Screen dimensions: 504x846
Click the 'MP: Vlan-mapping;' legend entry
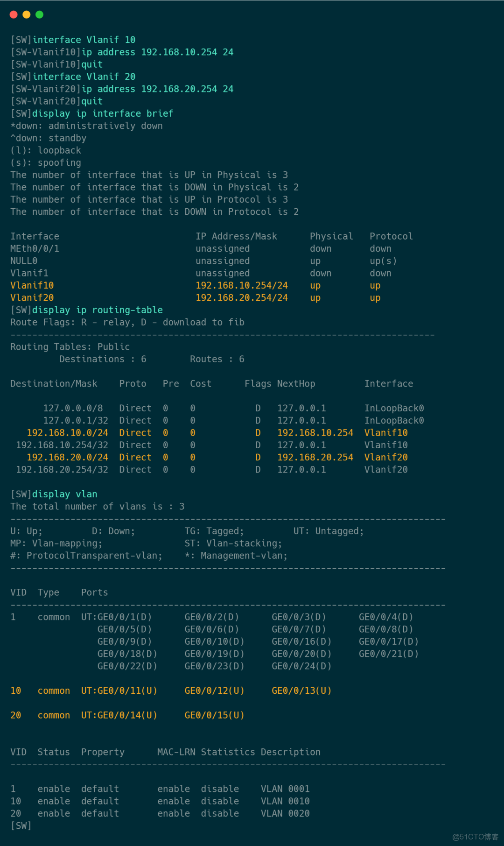point(56,543)
